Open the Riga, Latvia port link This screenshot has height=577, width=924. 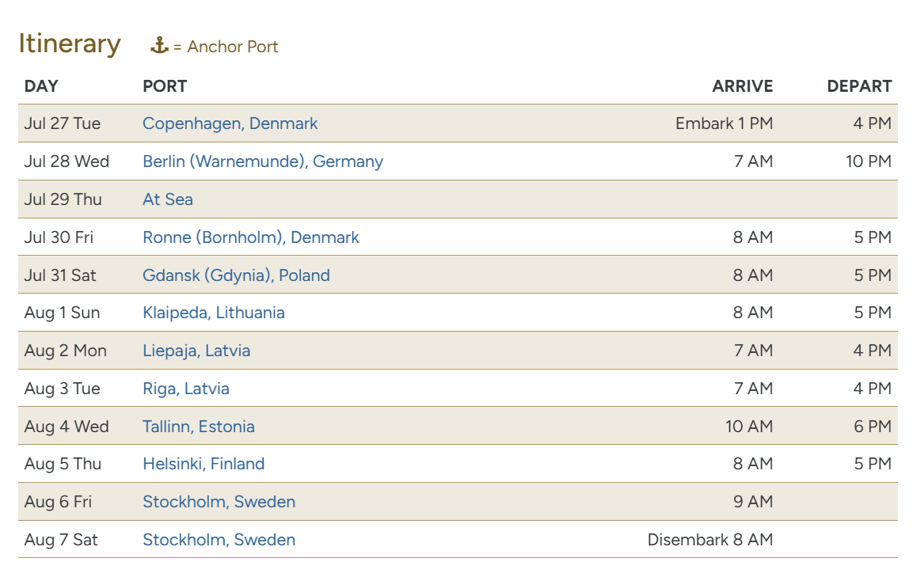[x=185, y=389]
